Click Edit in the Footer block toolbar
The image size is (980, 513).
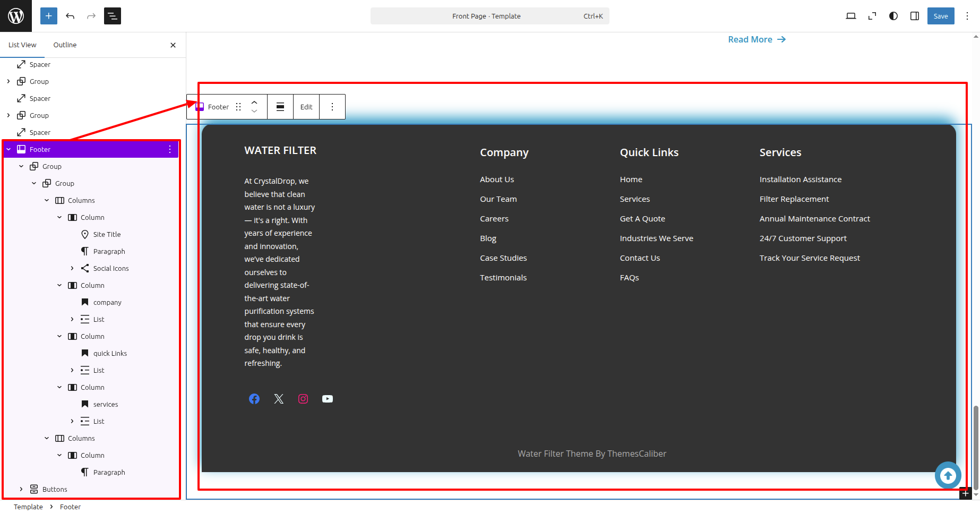coord(306,107)
